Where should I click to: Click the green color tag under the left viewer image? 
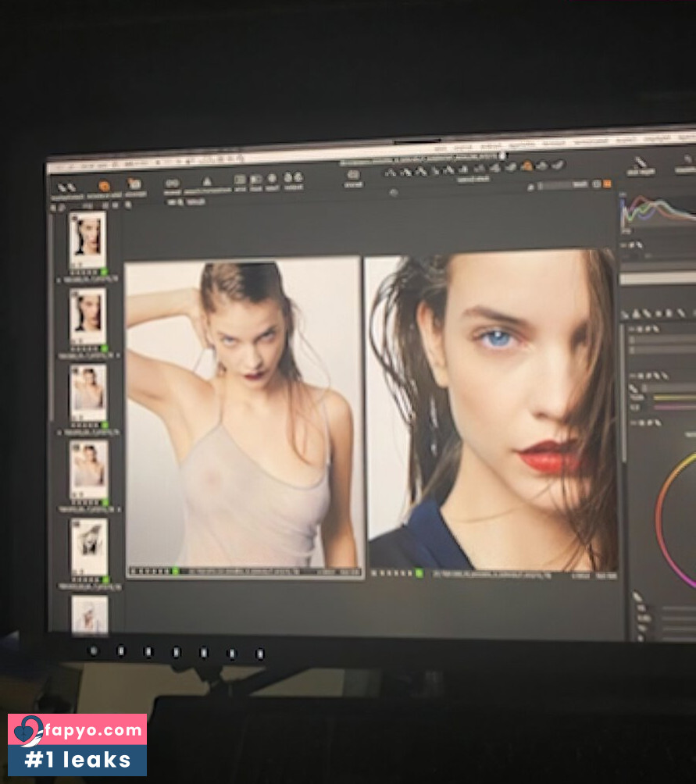click(175, 571)
